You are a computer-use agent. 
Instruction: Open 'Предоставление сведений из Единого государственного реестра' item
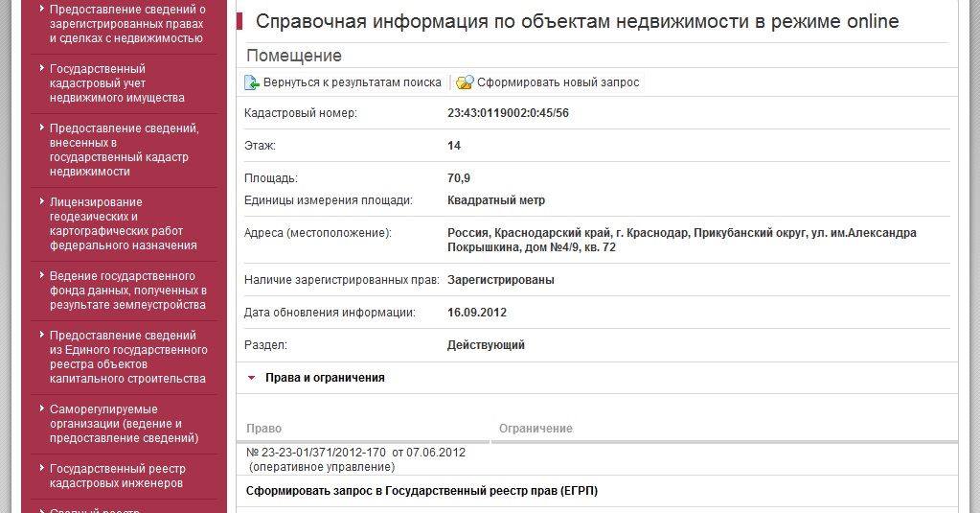127,357
